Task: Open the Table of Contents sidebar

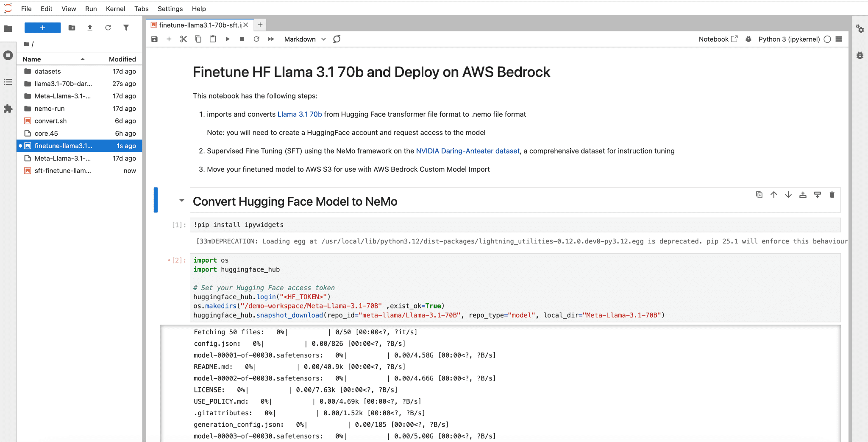Action: [x=8, y=82]
